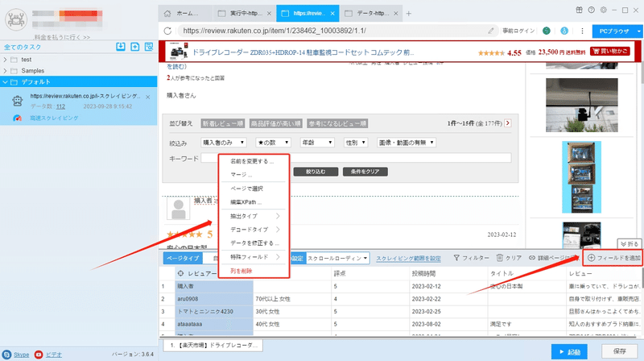Click the 条件をクリア button
Viewport: 644px width, 361px height.
pyautogui.click(x=365, y=172)
